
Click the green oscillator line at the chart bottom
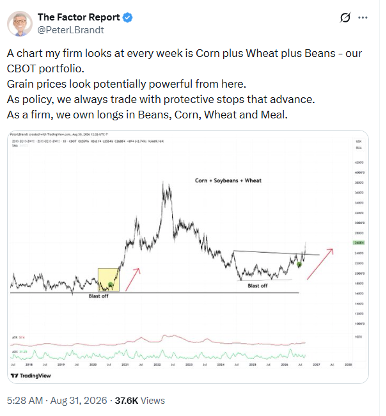pyautogui.click(x=157, y=355)
